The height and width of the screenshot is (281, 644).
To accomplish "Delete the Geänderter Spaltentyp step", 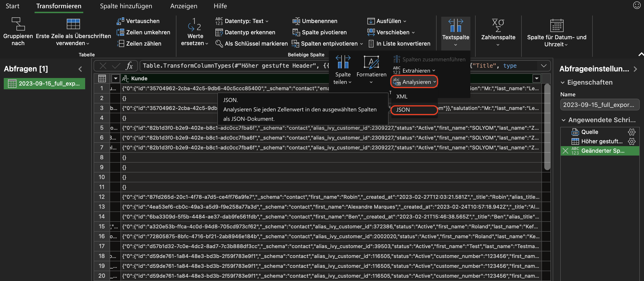I will pos(565,151).
